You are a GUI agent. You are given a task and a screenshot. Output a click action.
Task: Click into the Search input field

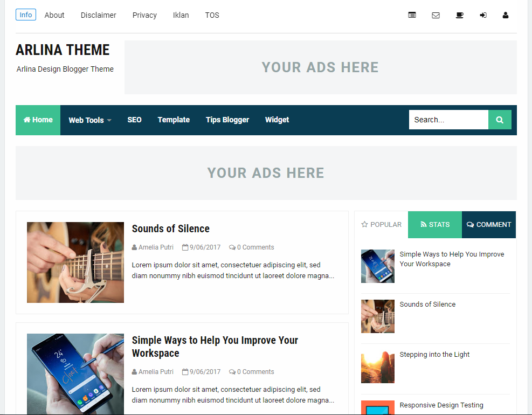point(448,120)
